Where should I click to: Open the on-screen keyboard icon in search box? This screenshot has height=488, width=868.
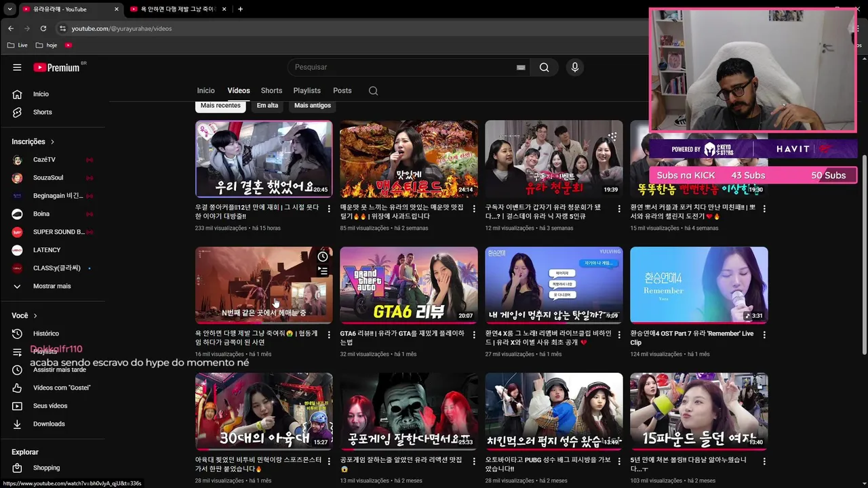point(521,67)
